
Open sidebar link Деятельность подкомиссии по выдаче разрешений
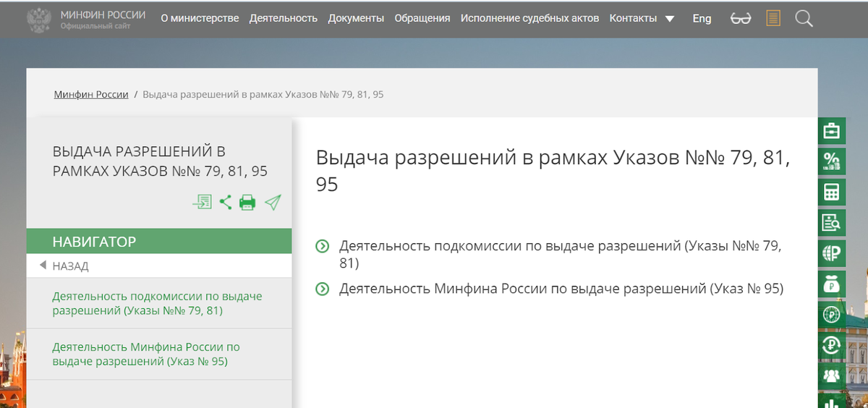(157, 304)
